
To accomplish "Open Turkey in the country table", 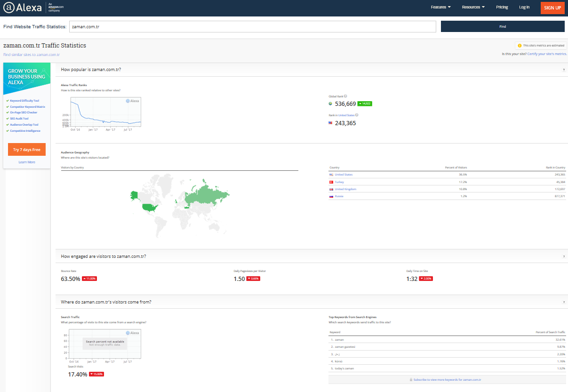I will tap(339, 182).
